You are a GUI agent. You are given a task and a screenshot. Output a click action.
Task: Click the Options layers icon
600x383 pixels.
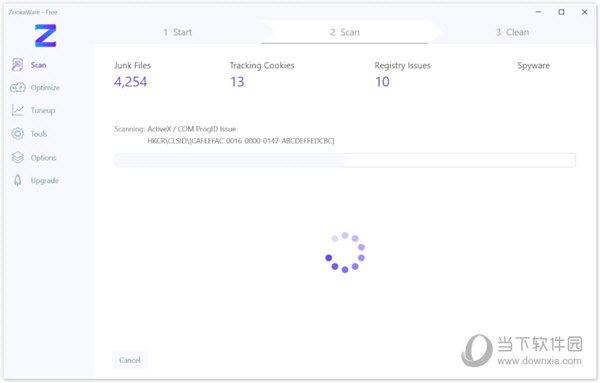click(x=18, y=157)
